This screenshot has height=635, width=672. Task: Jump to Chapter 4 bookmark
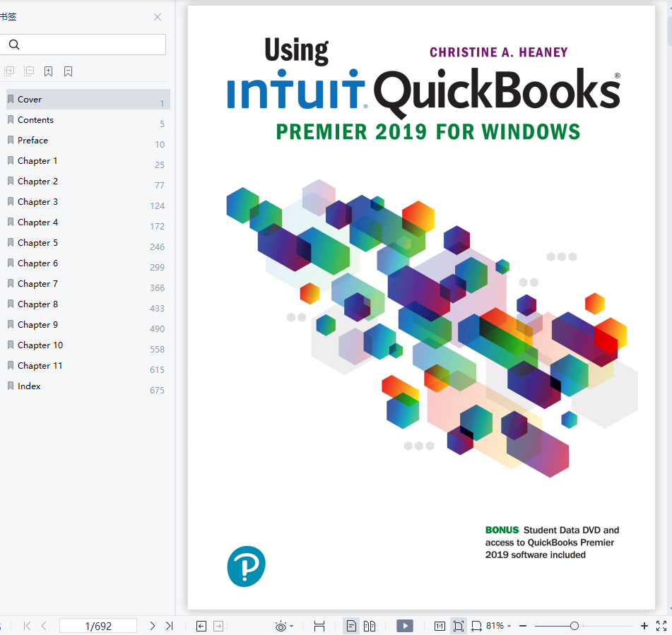88,222
